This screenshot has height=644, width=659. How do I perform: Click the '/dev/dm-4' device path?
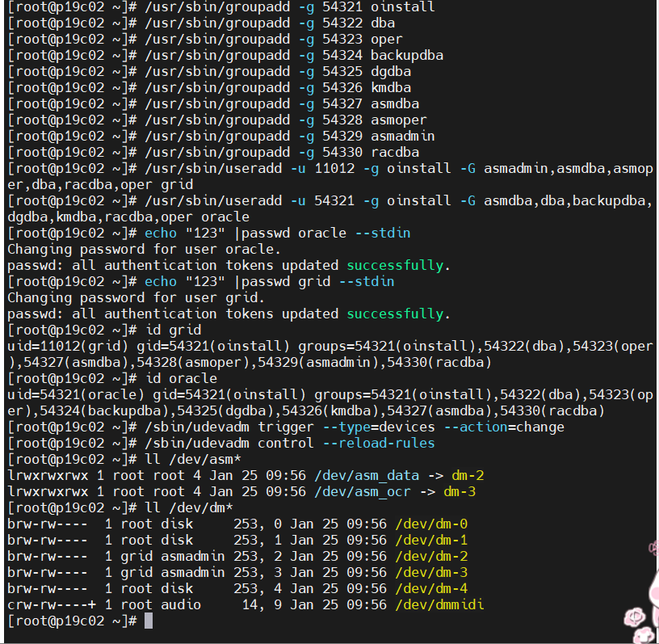[431, 589]
